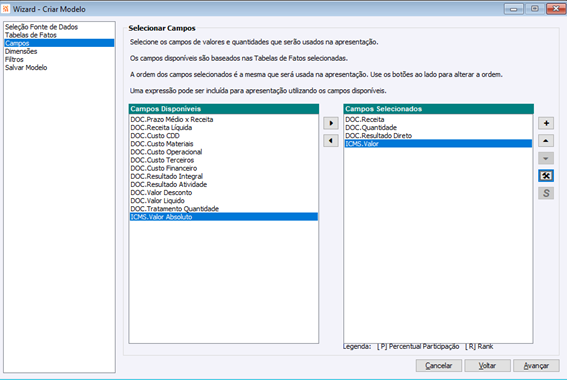The image size is (567, 380).
Task: Select DOC.Valor Líquido field
Action: [x=223, y=201]
